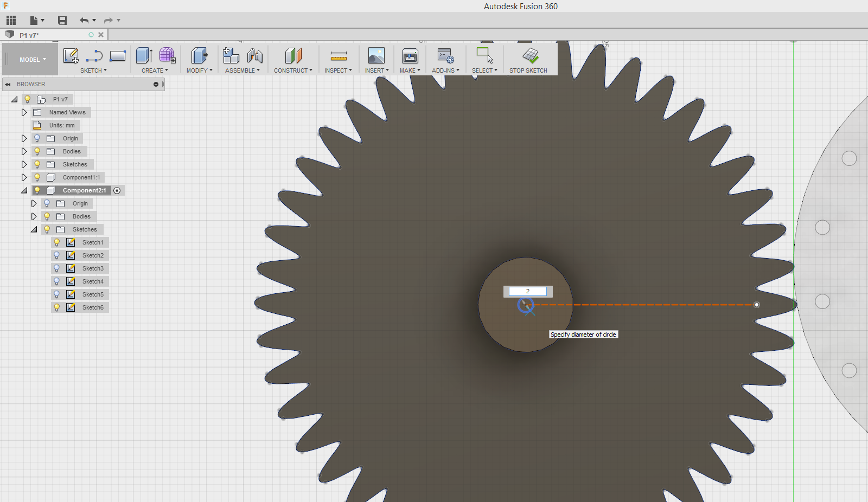868x502 pixels.
Task: Expand the root Bodies folder
Action: click(x=24, y=151)
